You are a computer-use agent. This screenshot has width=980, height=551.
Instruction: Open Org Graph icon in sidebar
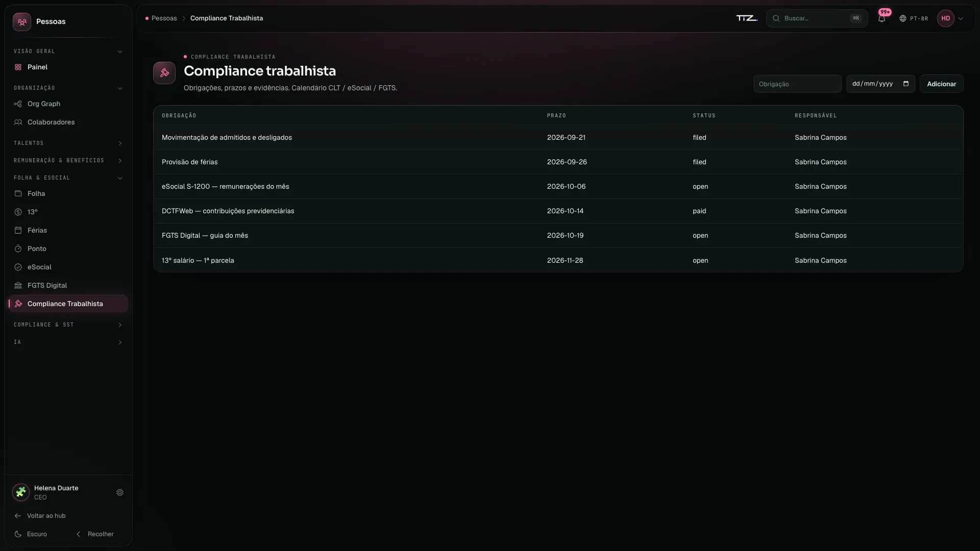[x=18, y=104]
